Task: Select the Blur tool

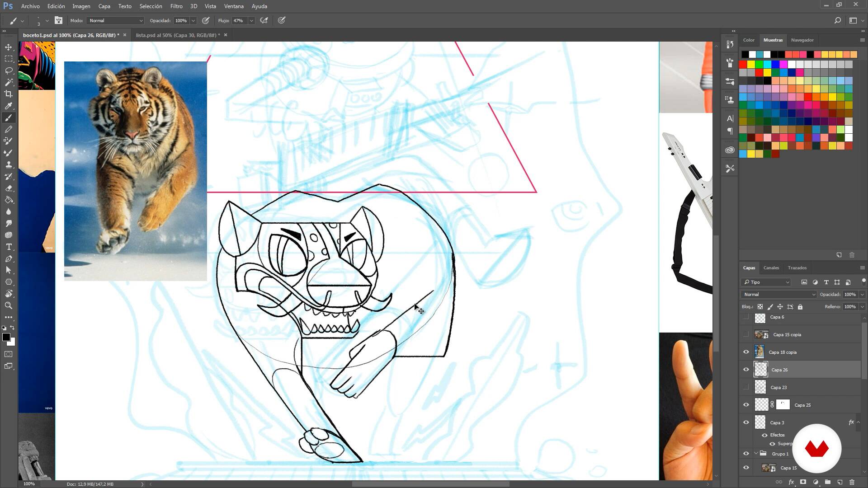Action: [9, 211]
